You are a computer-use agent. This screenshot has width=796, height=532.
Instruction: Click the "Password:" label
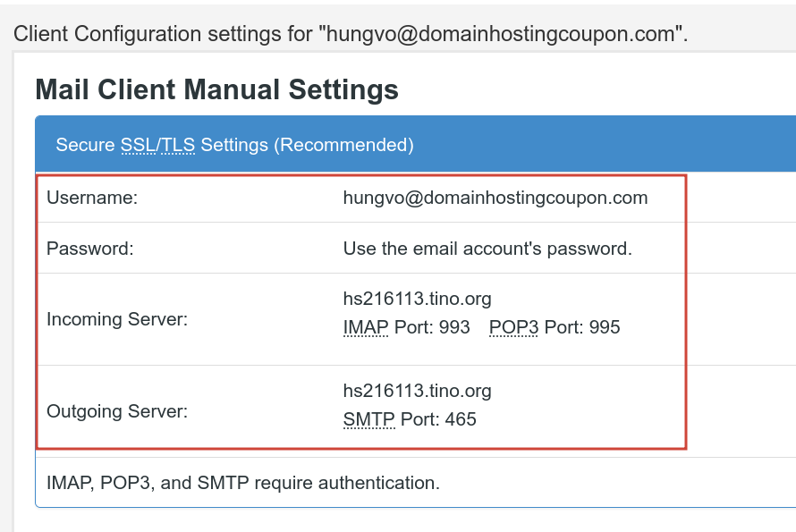click(89, 249)
